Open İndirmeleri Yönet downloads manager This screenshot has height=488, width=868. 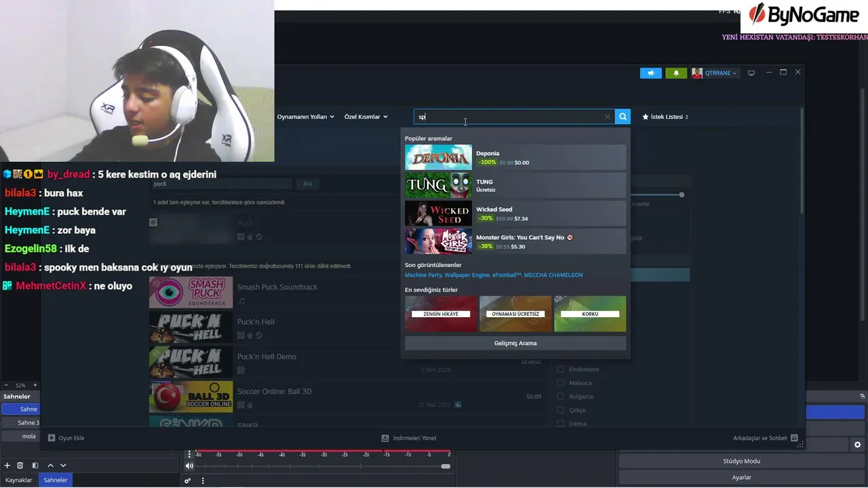409,438
